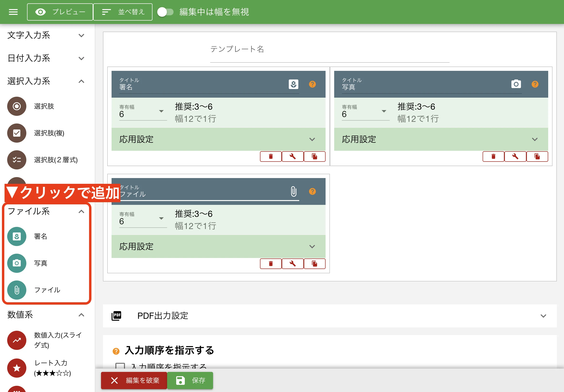Click the プレビュー button
564x392 pixels.
pyautogui.click(x=60, y=12)
